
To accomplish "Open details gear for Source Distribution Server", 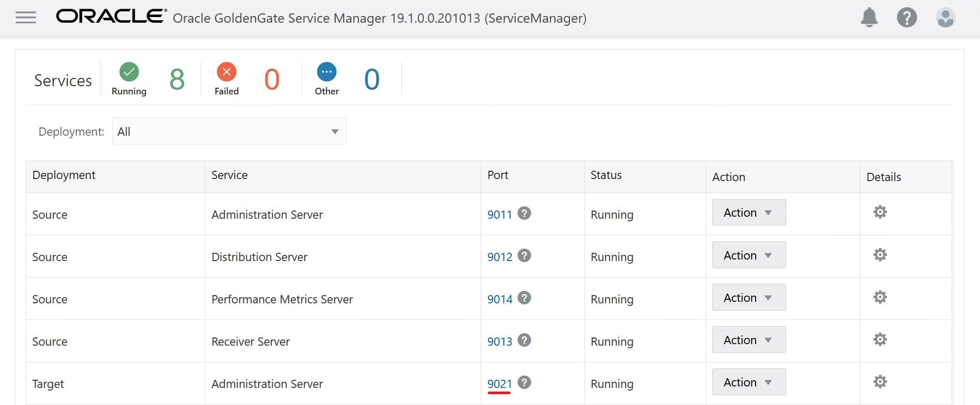I will point(880,255).
